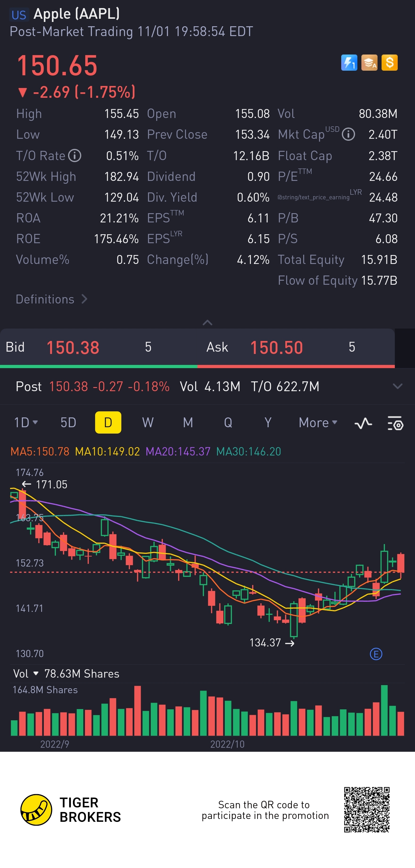Tap the Bid price 150.38
Screen dimensions: 415x868
73,347
